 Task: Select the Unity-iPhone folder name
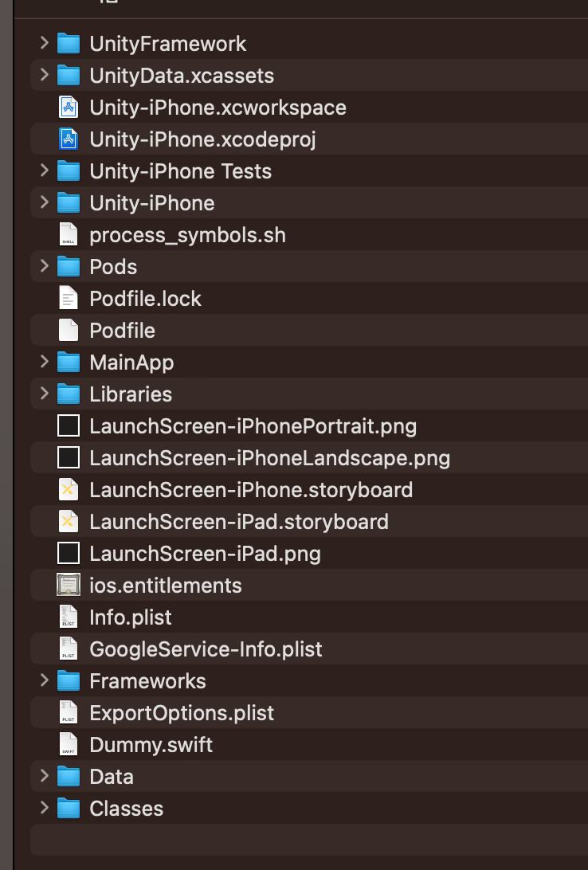pos(152,203)
